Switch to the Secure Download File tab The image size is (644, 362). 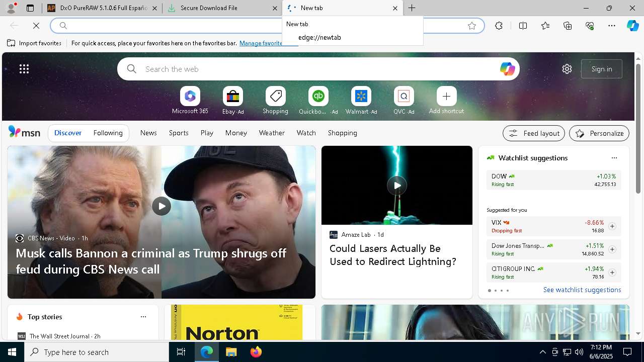[x=222, y=8]
